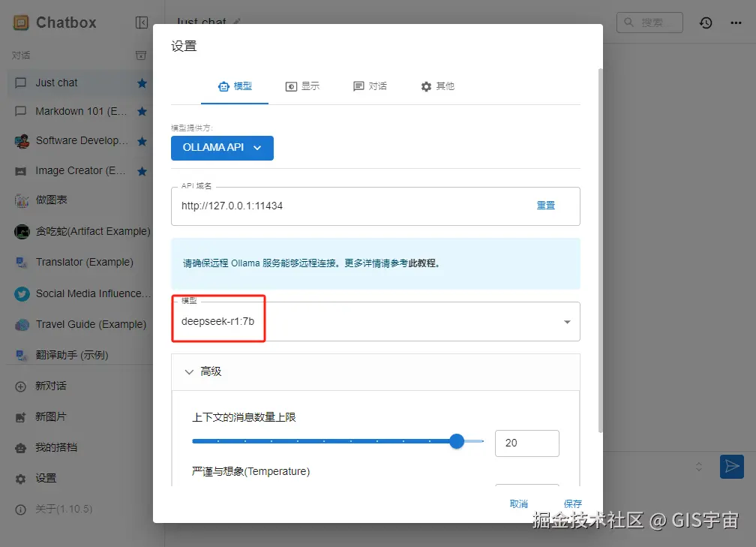Collapse the sidebar with the panel icon
This screenshot has height=547, width=756.
142,23
